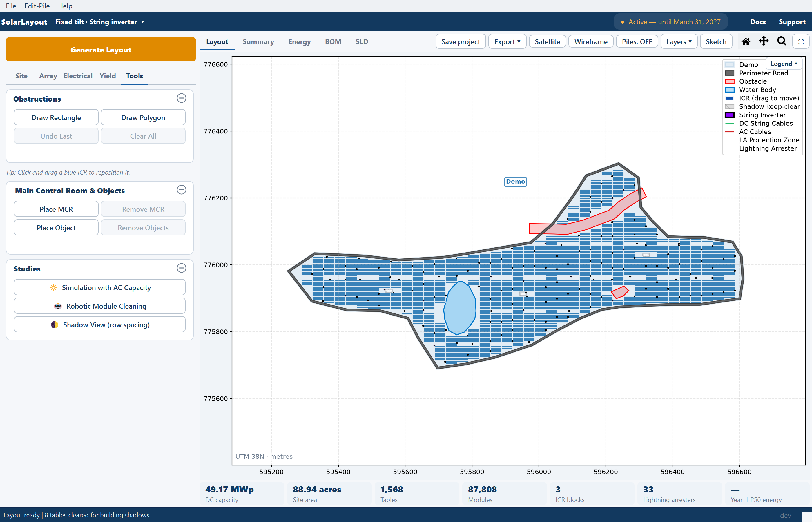Toggle Piles OFF button
Image resolution: width=812 pixels, height=522 pixels.
point(637,42)
